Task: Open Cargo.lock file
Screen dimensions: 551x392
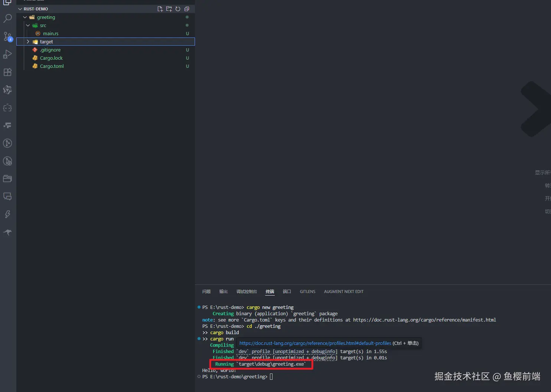Action: point(51,58)
